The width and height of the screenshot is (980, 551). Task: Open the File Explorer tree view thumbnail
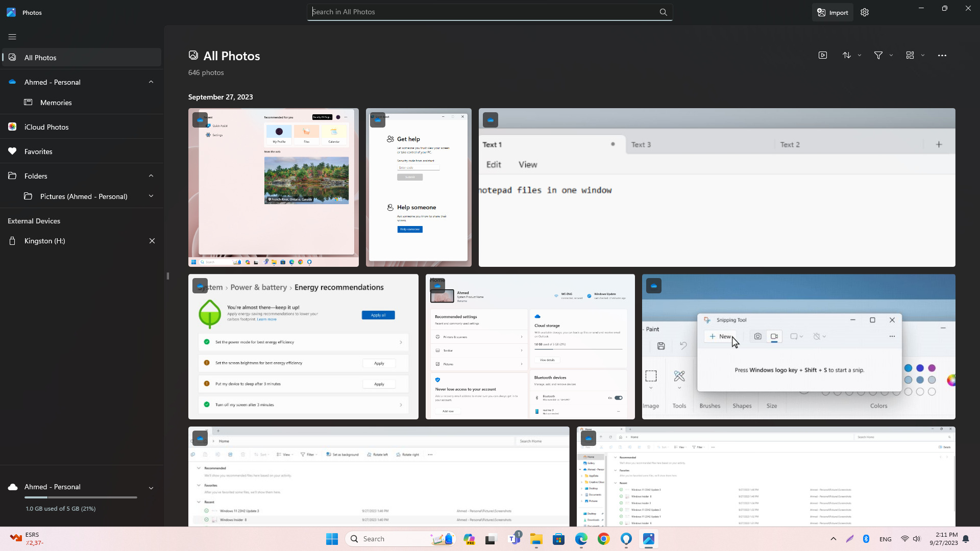[766, 477]
